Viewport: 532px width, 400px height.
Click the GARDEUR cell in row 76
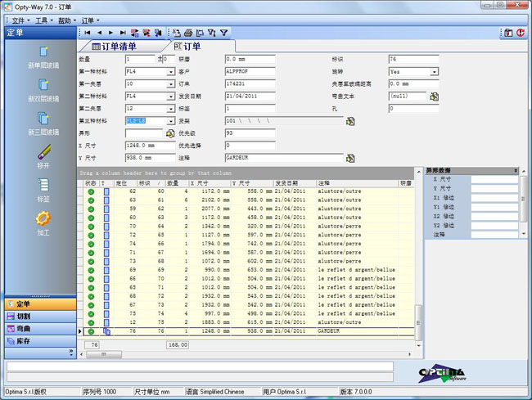point(357,331)
